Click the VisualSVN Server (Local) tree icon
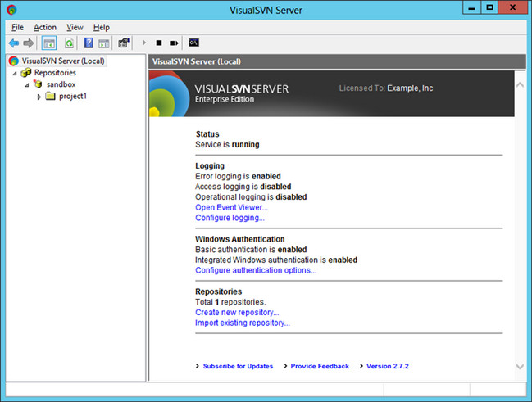The height and width of the screenshot is (402, 532). tap(14, 61)
